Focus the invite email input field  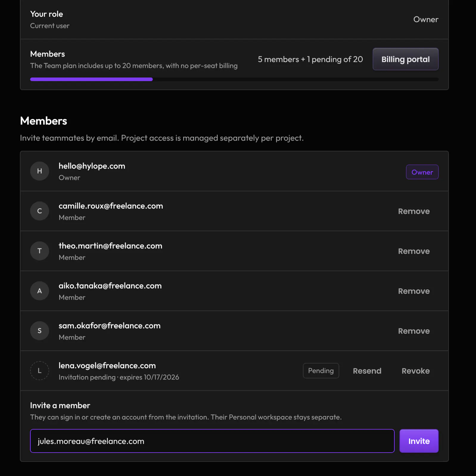point(212,441)
